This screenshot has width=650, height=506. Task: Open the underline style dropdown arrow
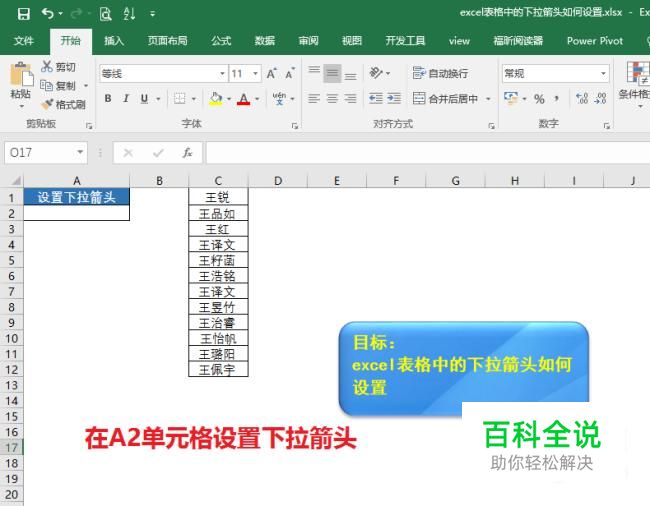pos(158,99)
